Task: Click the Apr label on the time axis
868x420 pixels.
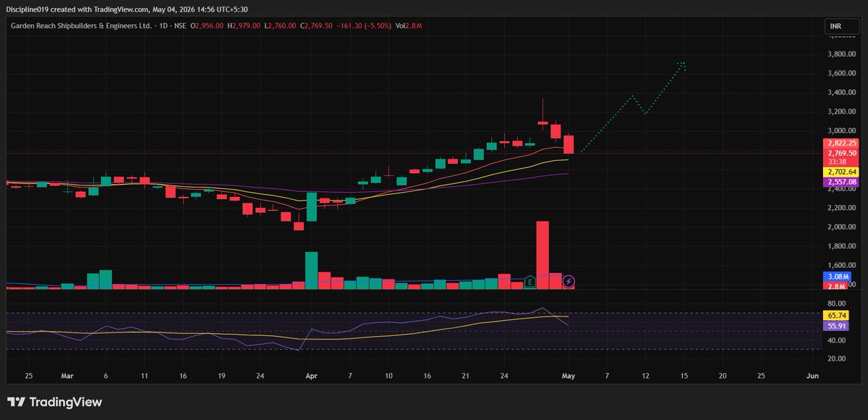Action: [x=312, y=377]
